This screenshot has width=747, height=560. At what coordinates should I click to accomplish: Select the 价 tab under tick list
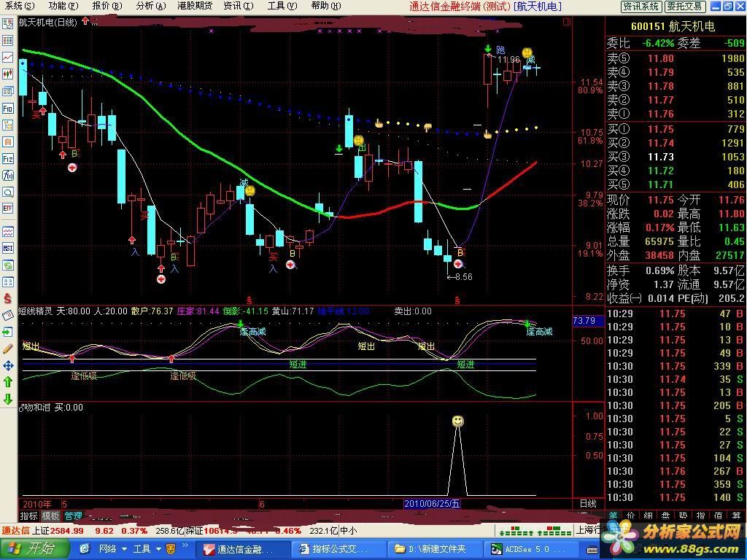point(630,516)
